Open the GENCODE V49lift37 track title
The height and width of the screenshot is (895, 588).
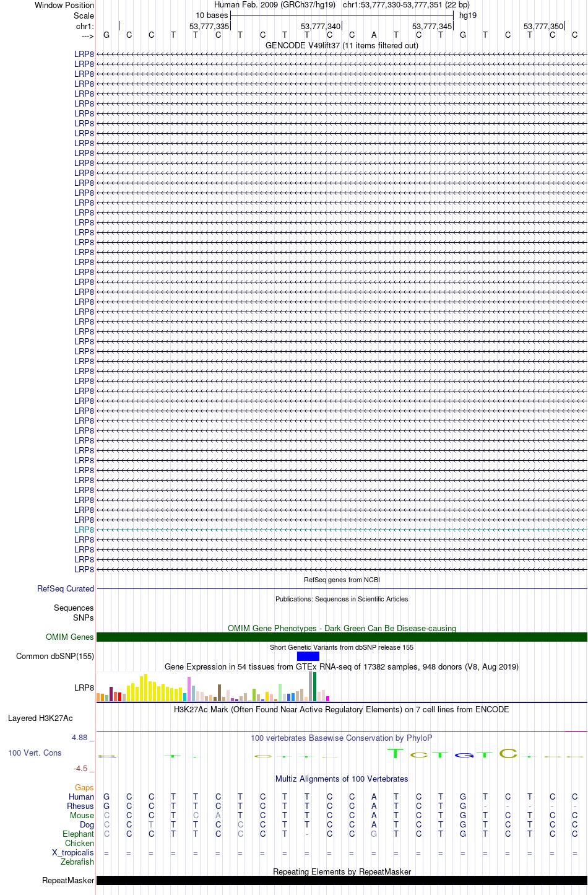342,45
